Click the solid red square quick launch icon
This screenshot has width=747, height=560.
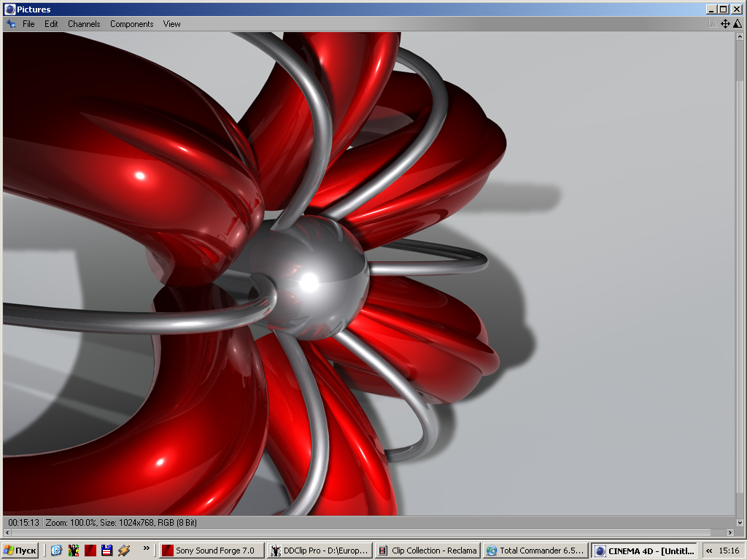tap(90, 551)
